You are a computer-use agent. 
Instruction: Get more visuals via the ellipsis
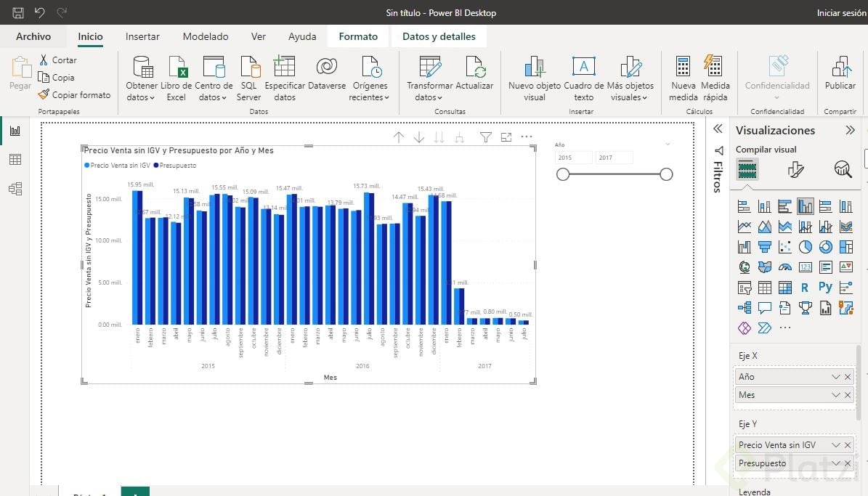coord(785,328)
